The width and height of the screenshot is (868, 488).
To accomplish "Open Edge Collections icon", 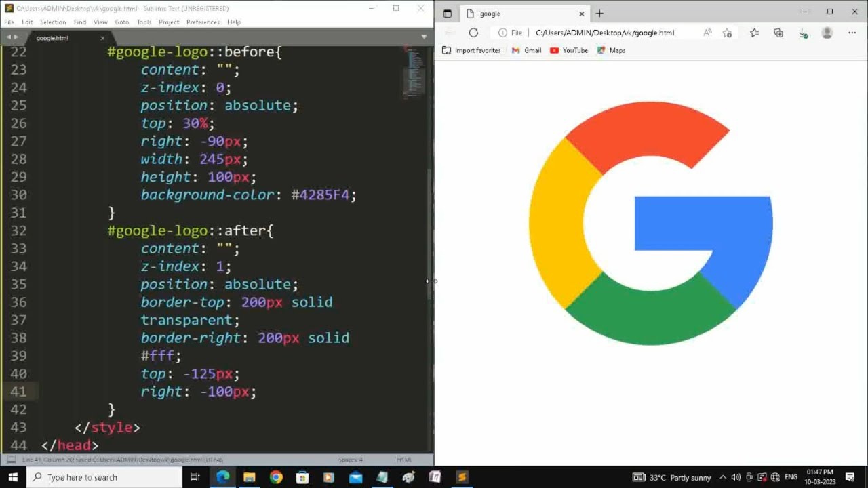I will point(778,33).
